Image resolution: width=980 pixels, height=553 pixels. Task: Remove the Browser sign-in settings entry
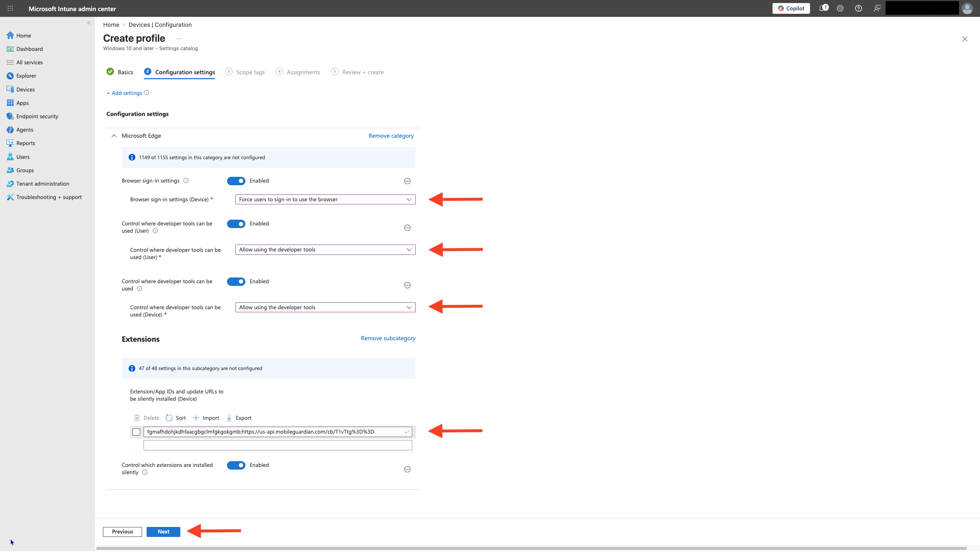pos(407,181)
